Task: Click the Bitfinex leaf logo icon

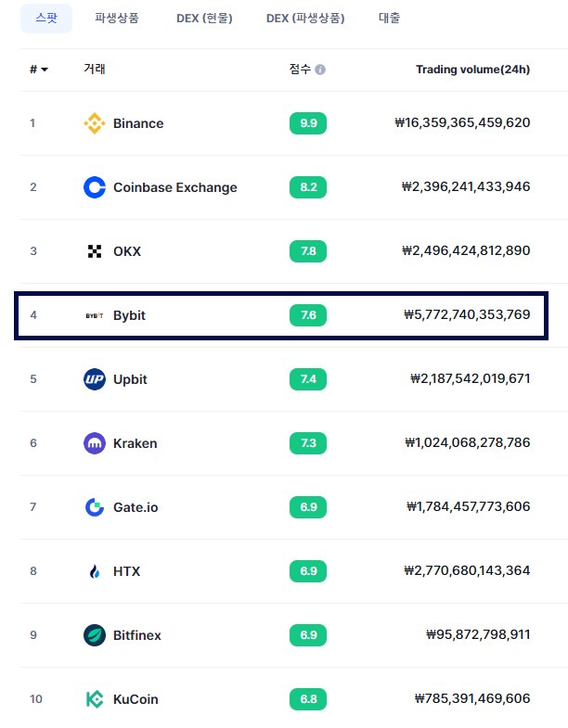Action: pos(95,635)
